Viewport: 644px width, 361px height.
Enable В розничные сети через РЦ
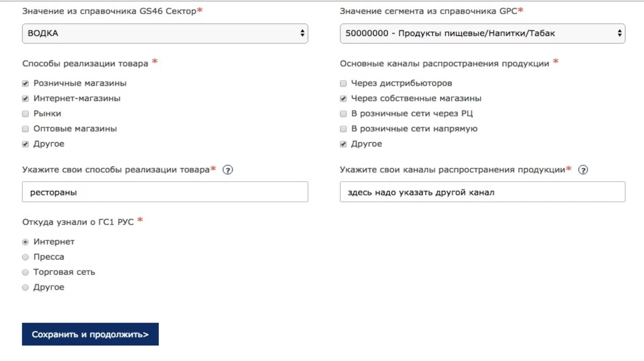pyautogui.click(x=343, y=114)
